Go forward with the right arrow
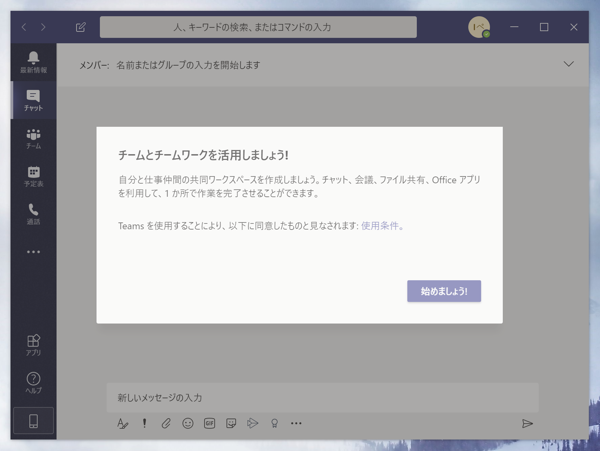This screenshot has height=451, width=600. click(x=43, y=27)
